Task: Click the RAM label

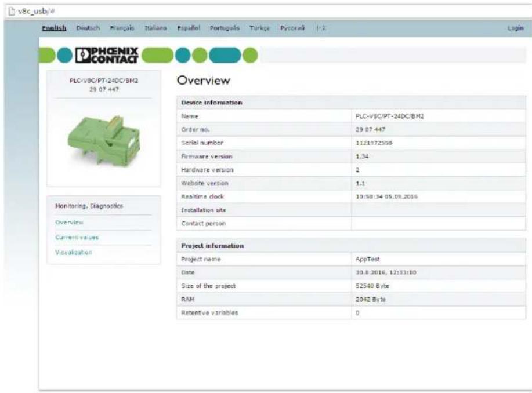Action: click(x=187, y=299)
